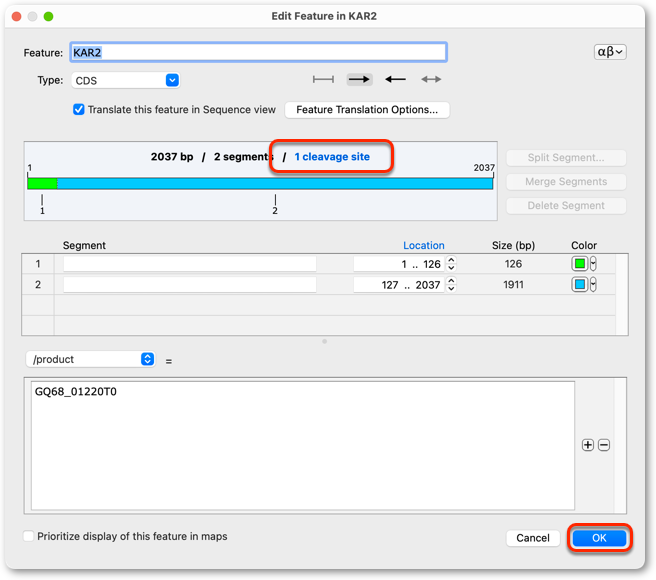Click the blue color swatch of segment 2
Image resolution: width=656 pixels, height=580 pixels.
click(580, 285)
